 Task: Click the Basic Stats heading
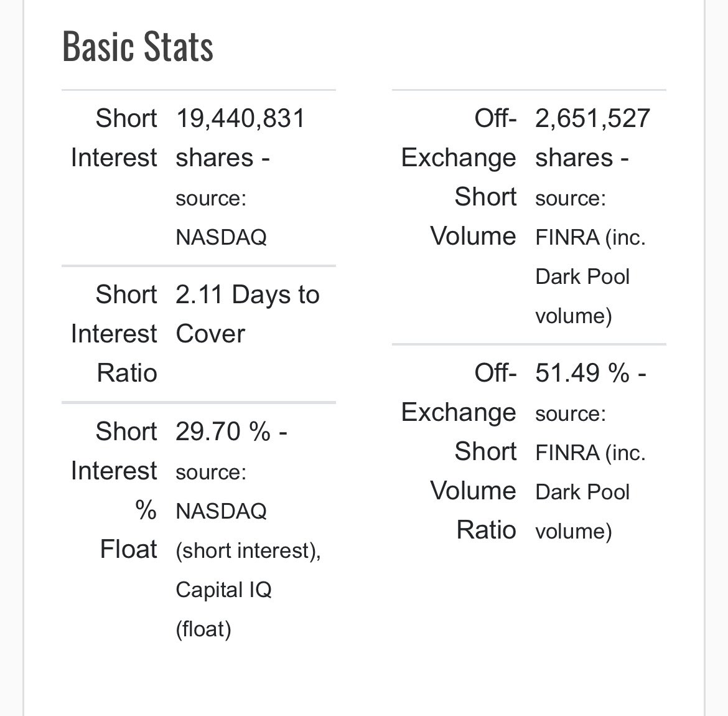pos(138,46)
